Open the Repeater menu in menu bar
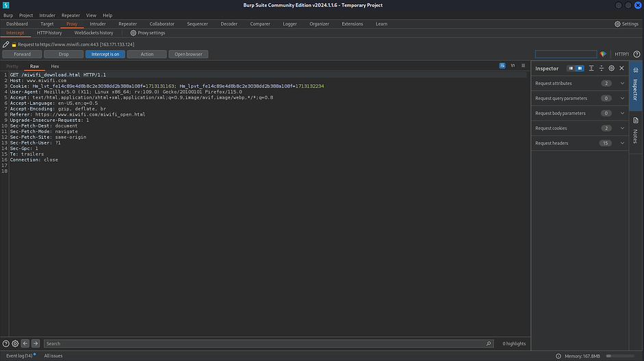The image size is (644, 361). (70, 15)
